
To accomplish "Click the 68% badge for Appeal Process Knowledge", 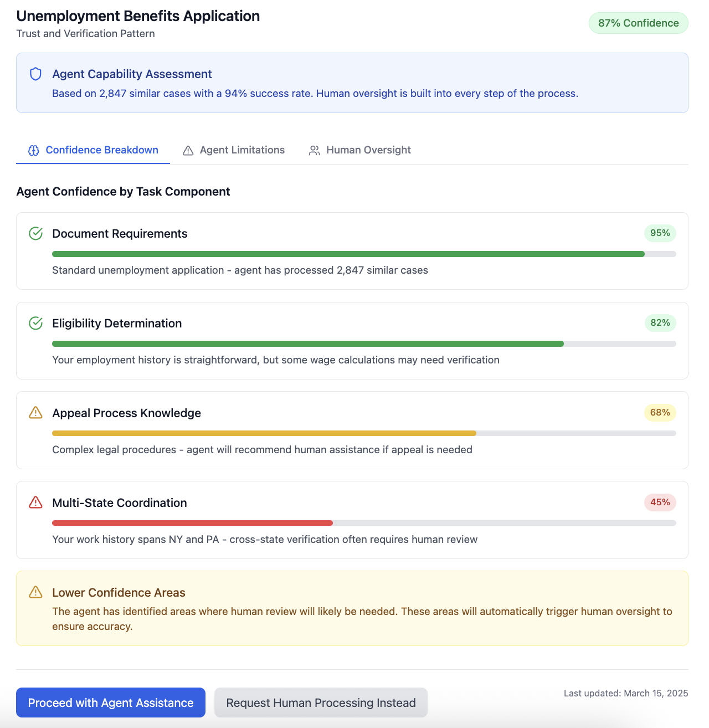I will [660, 413].
